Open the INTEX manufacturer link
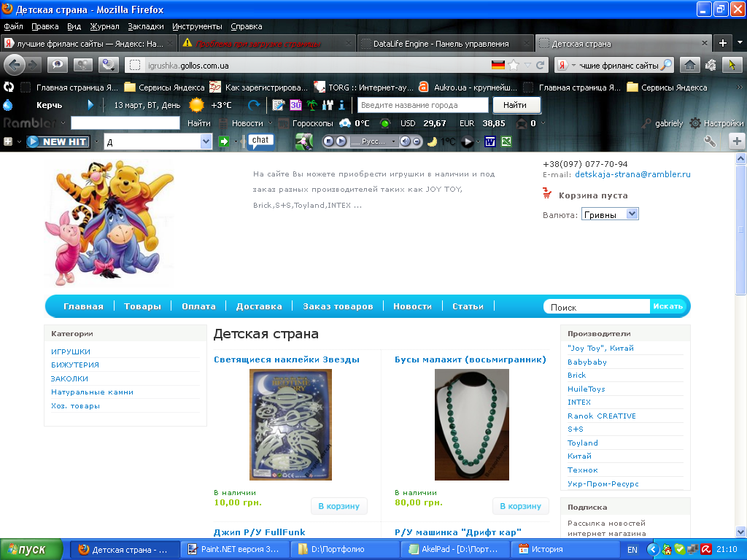The height and width of the screenshot is (560, 747). (578, 402)
